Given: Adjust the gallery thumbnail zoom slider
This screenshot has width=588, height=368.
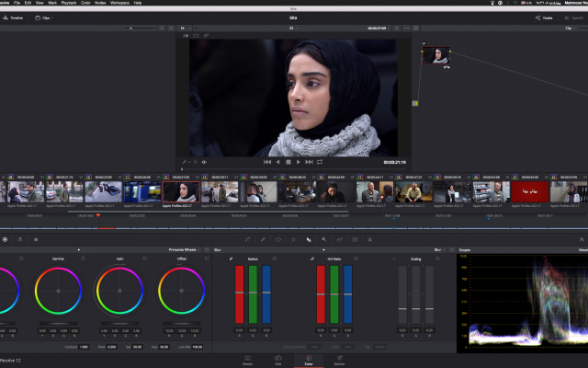Looking at the screenshot, I should (x=140, y=29).
